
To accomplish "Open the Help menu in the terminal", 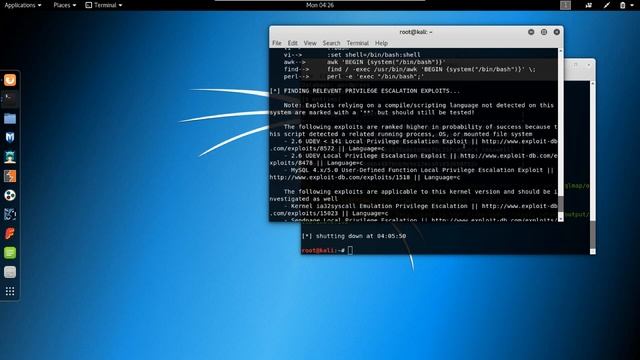I will tap(381, 43).
